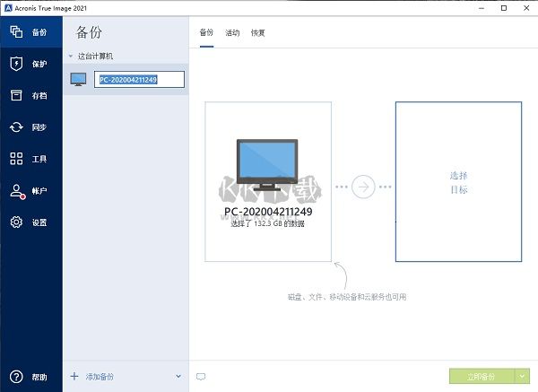Click the backup name input field
The image size is (538, 392).
coord(139,79)
